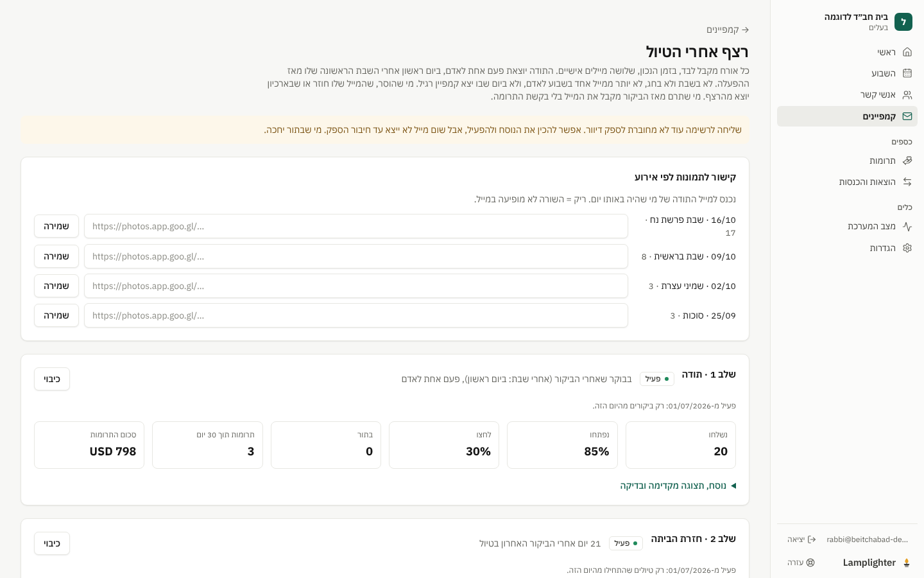Click the מצב המערכת sidebar label
The width and height of the screenshot is (924, 578).
871,226
